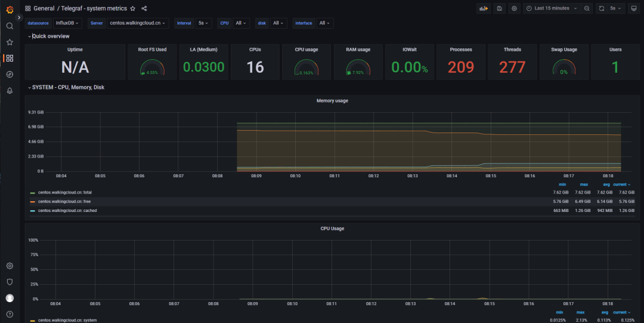This screenshot has height=323, width=644.
Task: Click the Add panel icon
Action: (x=484, y=8)
